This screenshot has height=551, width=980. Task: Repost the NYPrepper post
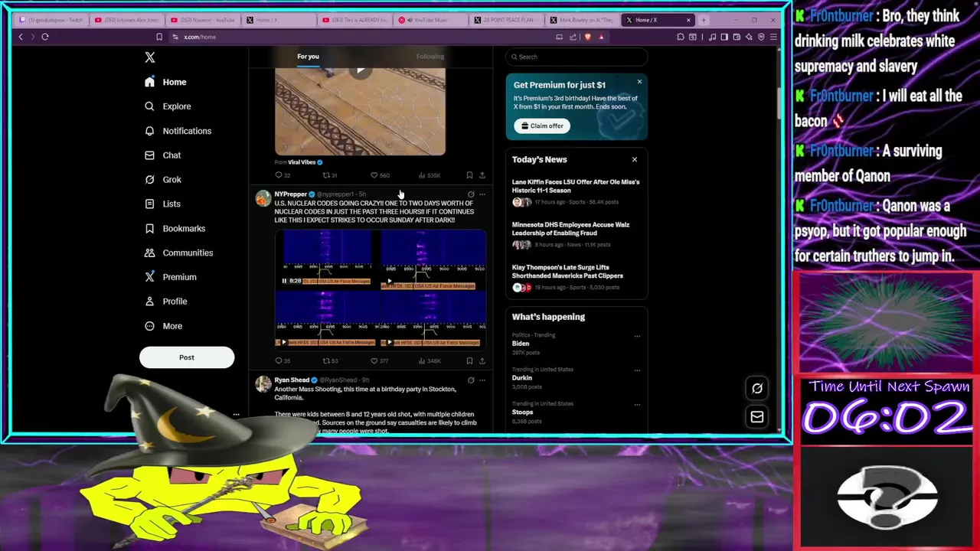pos(329,360)
